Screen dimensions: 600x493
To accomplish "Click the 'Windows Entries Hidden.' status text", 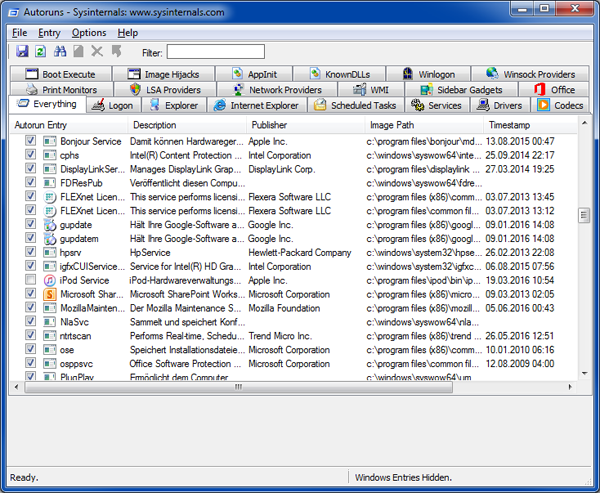I will click(403, 477).
